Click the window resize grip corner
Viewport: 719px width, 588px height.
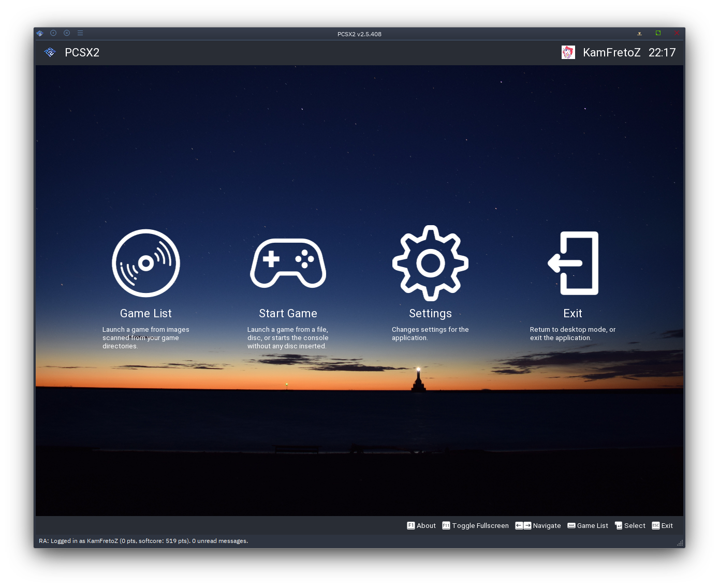click(680, 542)
